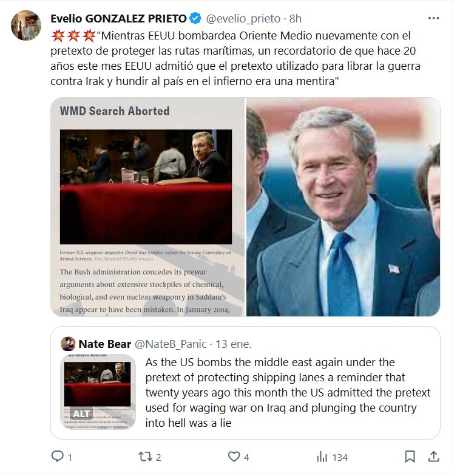The height and width of the screenshot is (476, 460).
Task: Reply to the tweet using comment icon
Action: [57, 457]
